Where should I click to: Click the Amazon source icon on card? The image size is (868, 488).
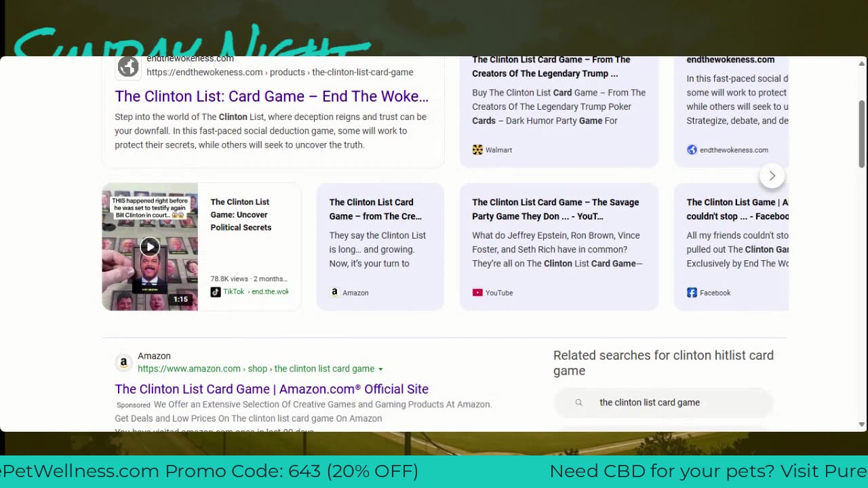[x=334, y=293]
